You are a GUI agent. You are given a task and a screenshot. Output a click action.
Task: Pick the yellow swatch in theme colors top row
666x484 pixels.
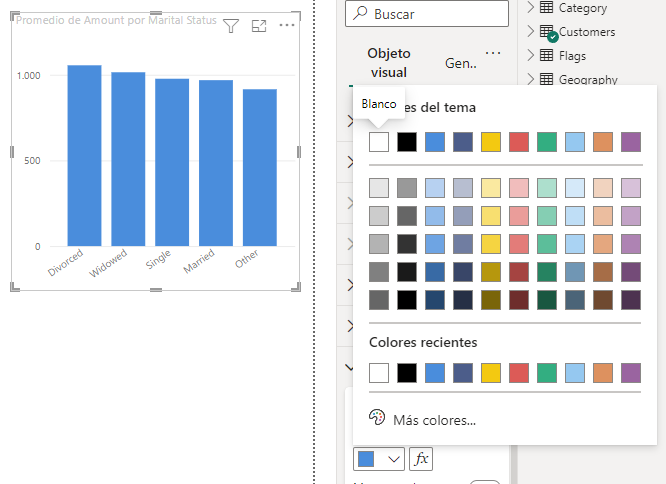[491, 142]
